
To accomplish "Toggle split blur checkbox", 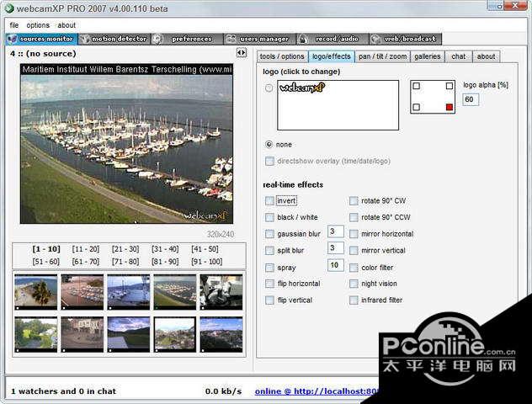I will tap(269, 250).
